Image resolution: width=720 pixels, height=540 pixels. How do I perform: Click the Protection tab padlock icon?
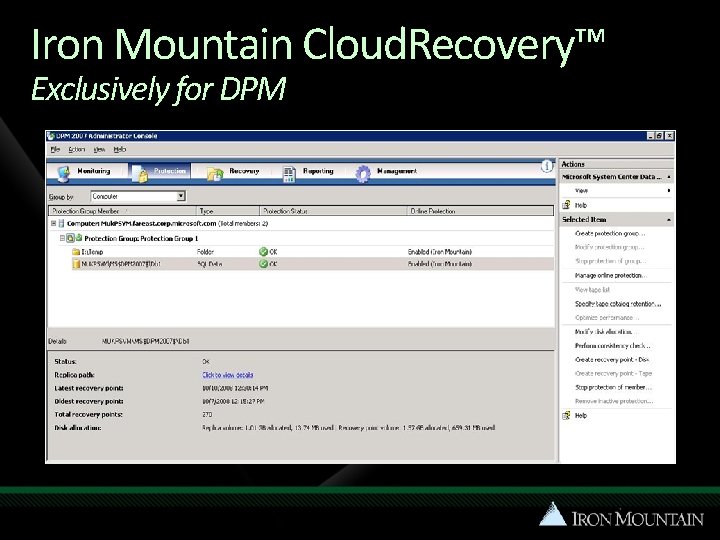[x=139, y=174]
